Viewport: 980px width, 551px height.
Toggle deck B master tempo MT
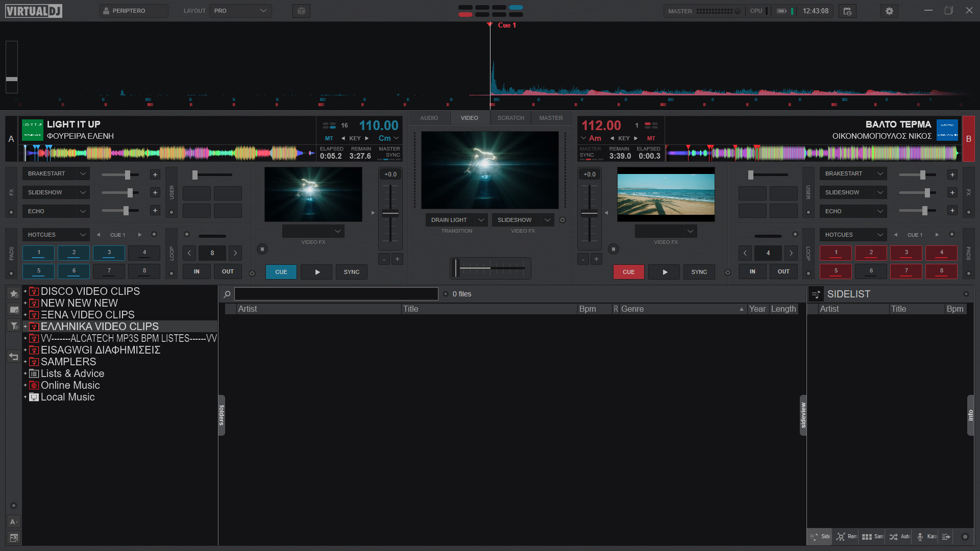coord(651,138)
